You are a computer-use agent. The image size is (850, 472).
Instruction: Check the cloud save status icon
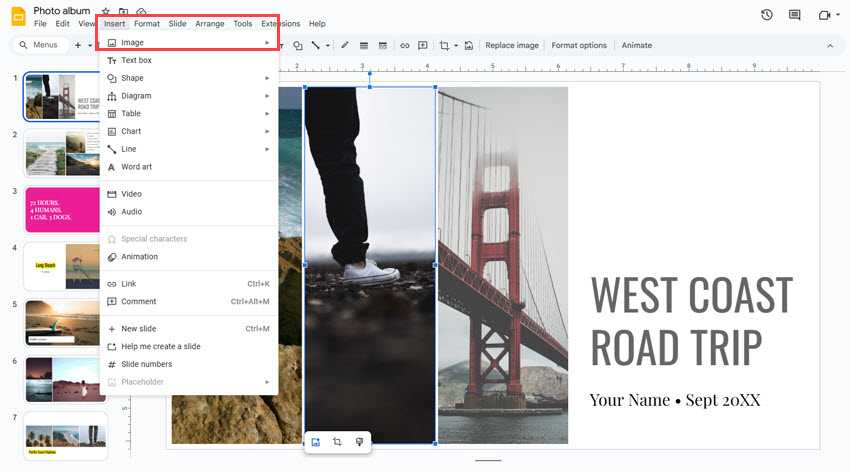click(141, 11)
